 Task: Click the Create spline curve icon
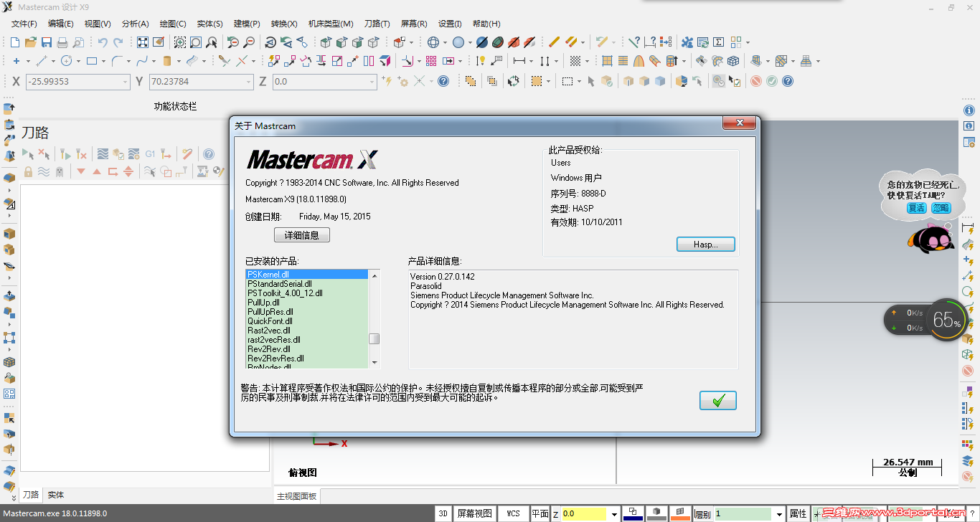141,61
